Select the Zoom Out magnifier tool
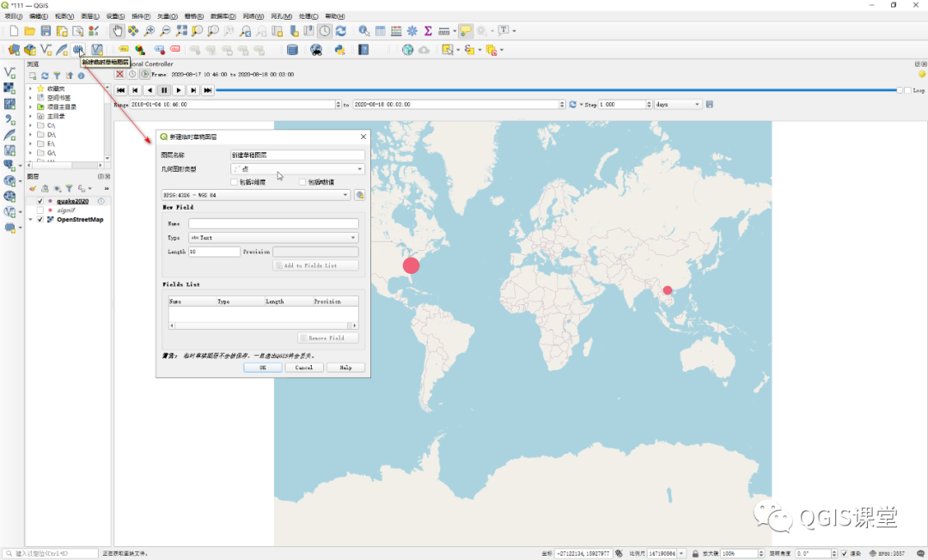Viewport: 928px width, 560px height. coord(165,31)
